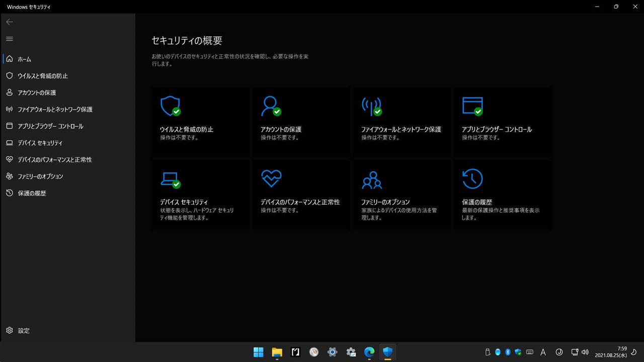The height and width of the screenshot is (362, 644).
Task: Open ファイアウォールとネットワーク保護 in the sidebar
Action: pyautogui.click(x=68, y=109)
